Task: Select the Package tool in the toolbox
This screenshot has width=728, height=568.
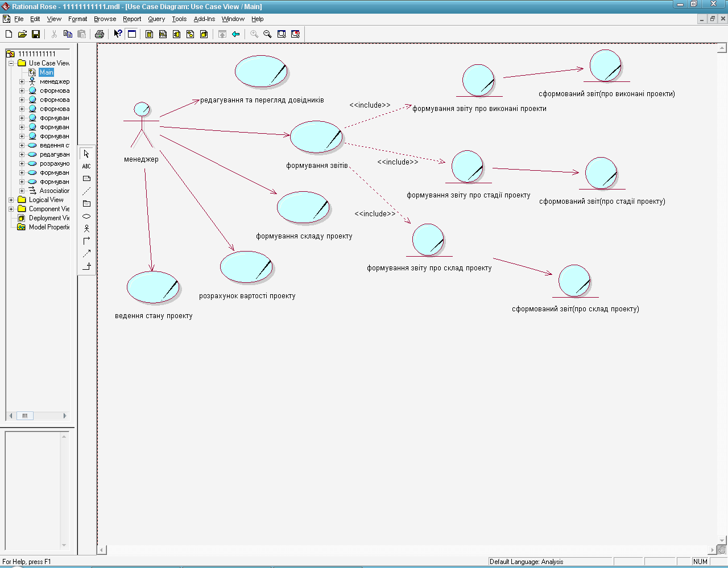Action: click(86, 204)
